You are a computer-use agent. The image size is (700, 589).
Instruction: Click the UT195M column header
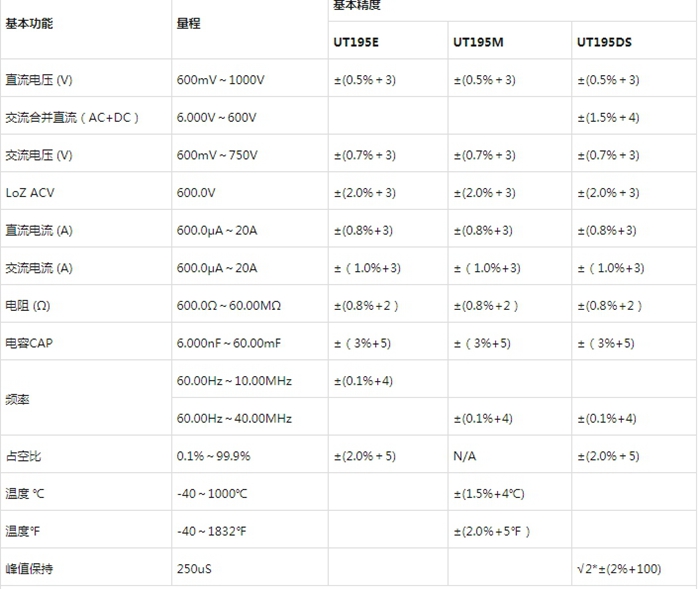[x=478, y=42]
